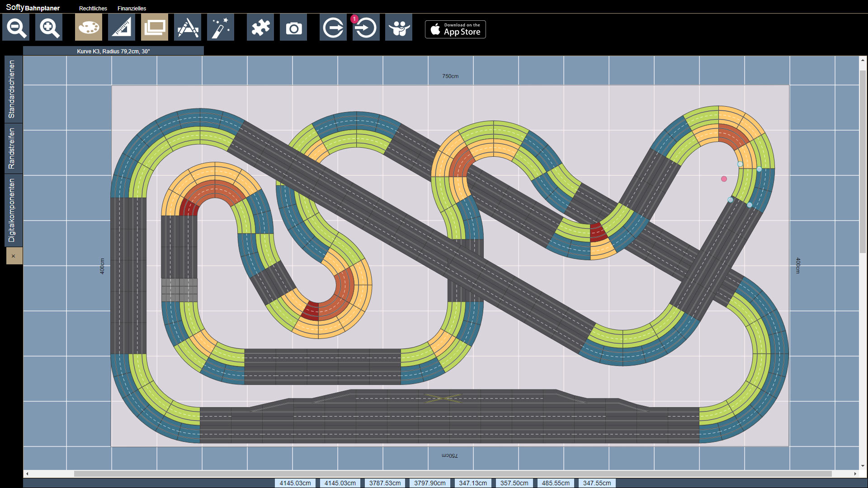Open the Finanzielles menu
Image resolution: width=868 pixels, height=488 pixels.
pyautogui.click(x=132, y=9)
